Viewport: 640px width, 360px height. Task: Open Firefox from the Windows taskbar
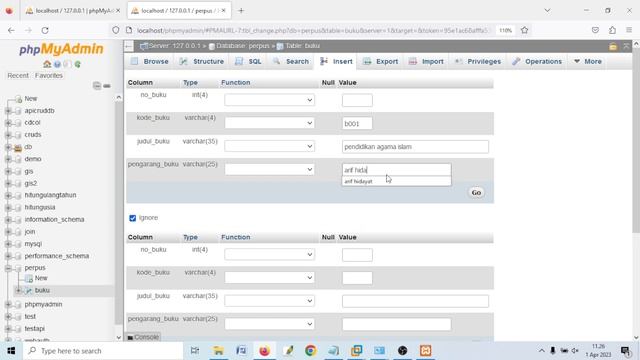[x=264, y=351]
